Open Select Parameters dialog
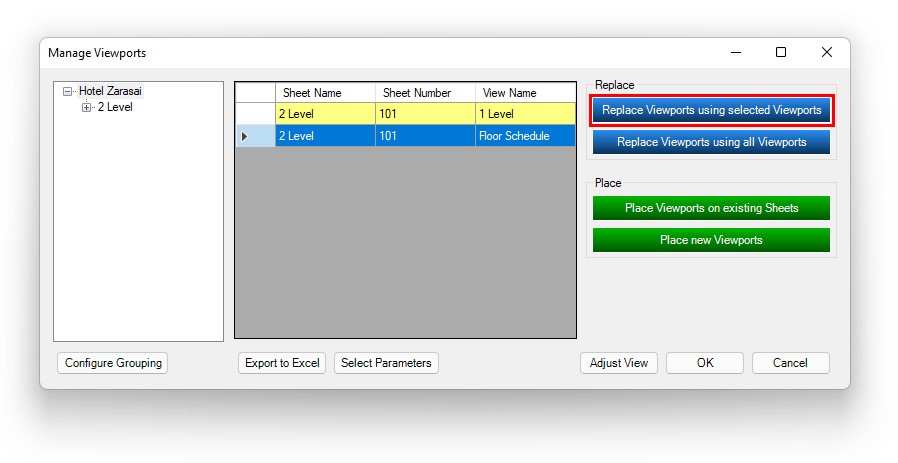The width and height of the screenshot is (898, 463). 386,363
